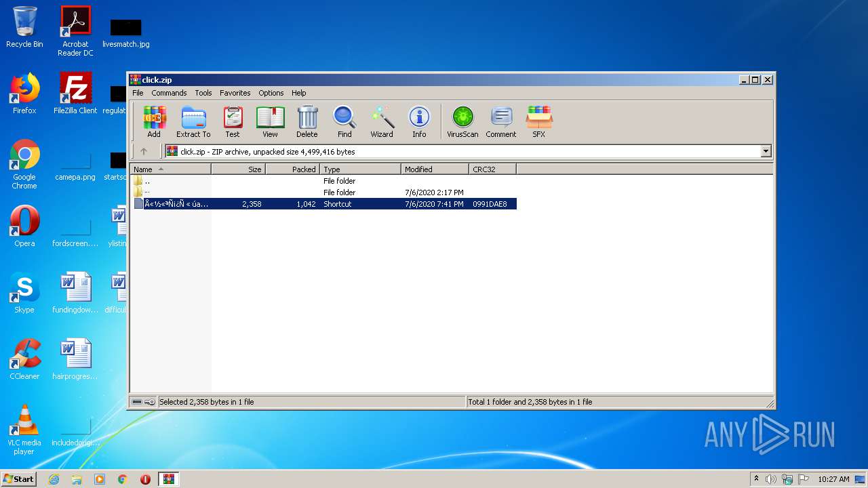
Task: Select livesmatch.jpg desktop file
Action: click(126, 33)
